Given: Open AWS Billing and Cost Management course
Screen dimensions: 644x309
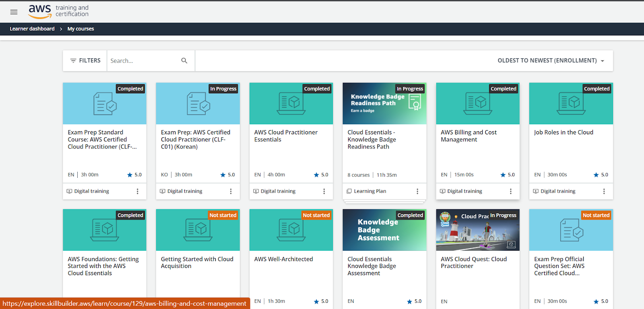Looking at the screenshot, I should tap(469, 136).
